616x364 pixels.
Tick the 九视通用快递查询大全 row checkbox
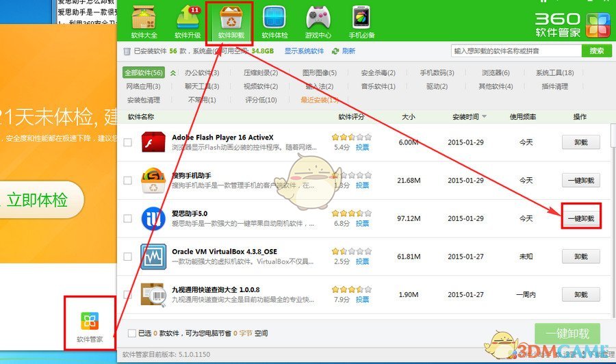(128, 294)
